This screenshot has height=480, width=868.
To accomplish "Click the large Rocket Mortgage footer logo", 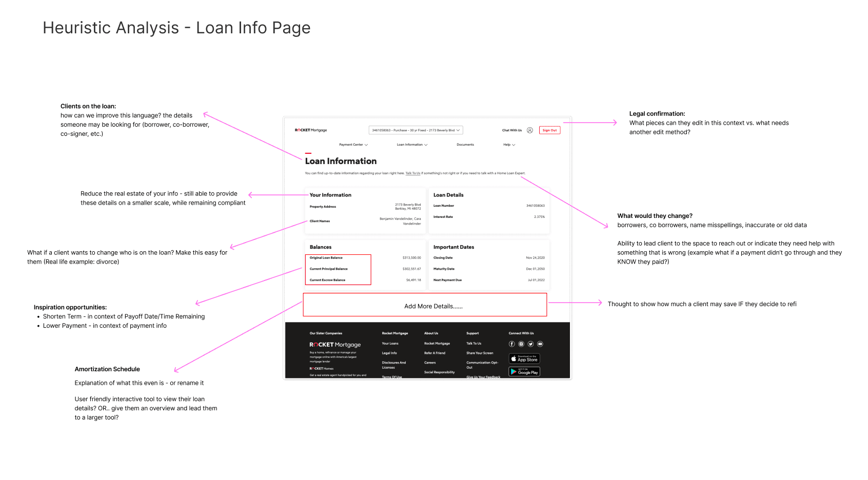I will click(335, 345).
